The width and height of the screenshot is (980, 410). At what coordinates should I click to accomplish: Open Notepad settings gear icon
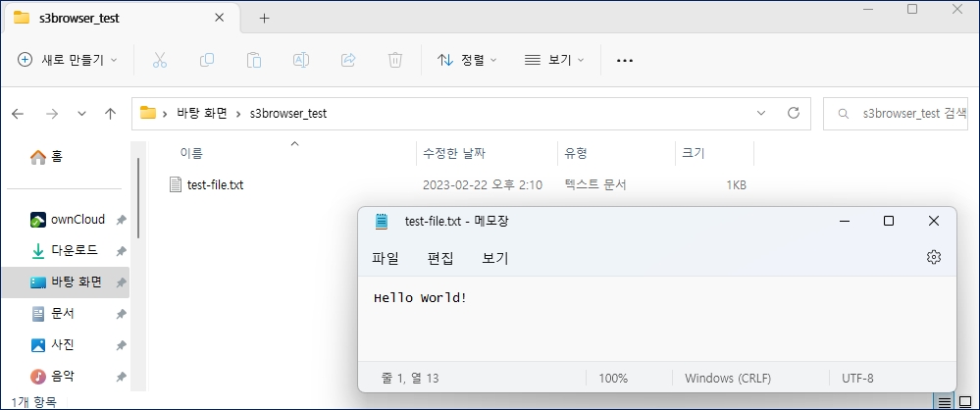(x=933, y=257)
